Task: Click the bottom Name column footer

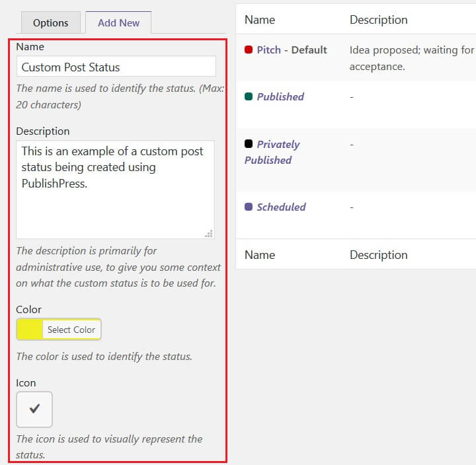Action: (x=260, y=255)
